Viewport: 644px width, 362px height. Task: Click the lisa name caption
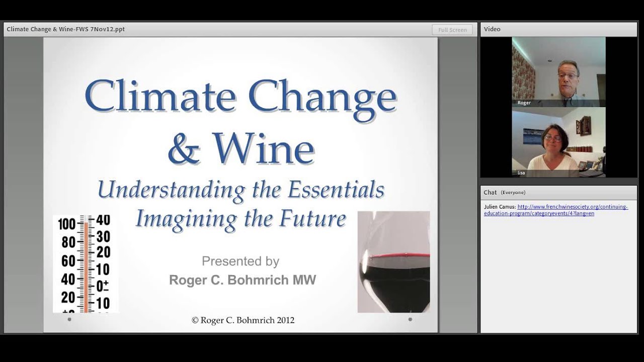(521, 173)
